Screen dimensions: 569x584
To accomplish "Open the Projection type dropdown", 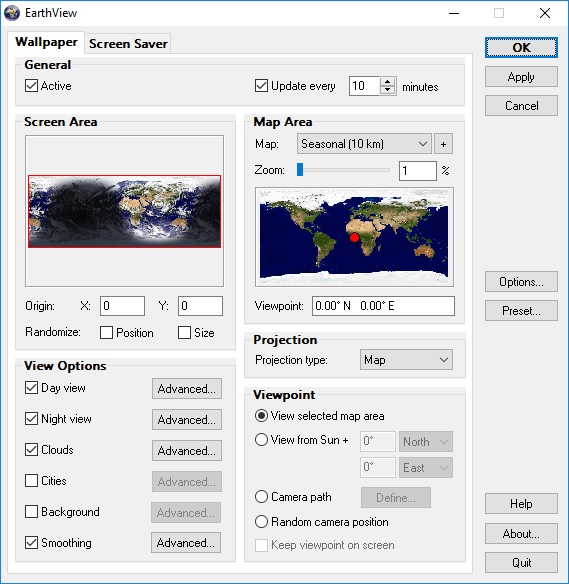I will pos(406,360).
